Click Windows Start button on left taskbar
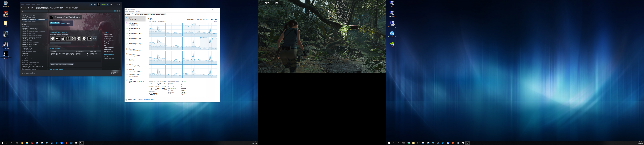 coord(2,143)
